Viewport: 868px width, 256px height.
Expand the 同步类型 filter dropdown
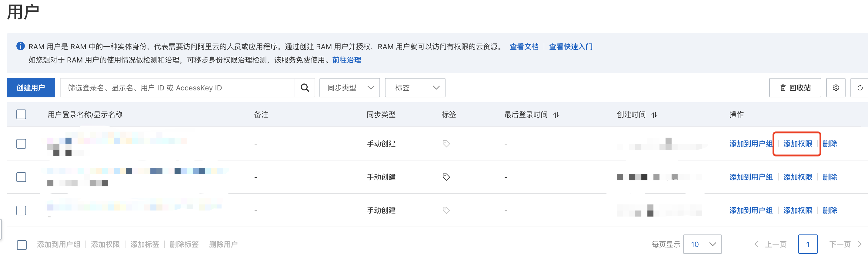click(349, 88)
